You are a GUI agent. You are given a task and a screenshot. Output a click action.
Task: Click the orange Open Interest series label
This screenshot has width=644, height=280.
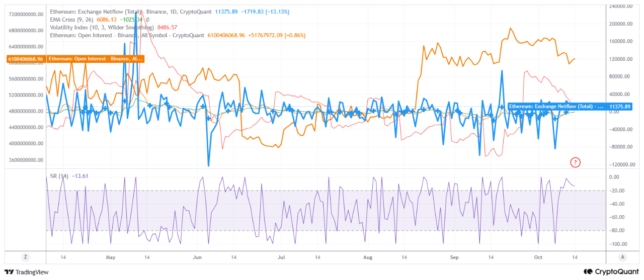click(95, 59)
